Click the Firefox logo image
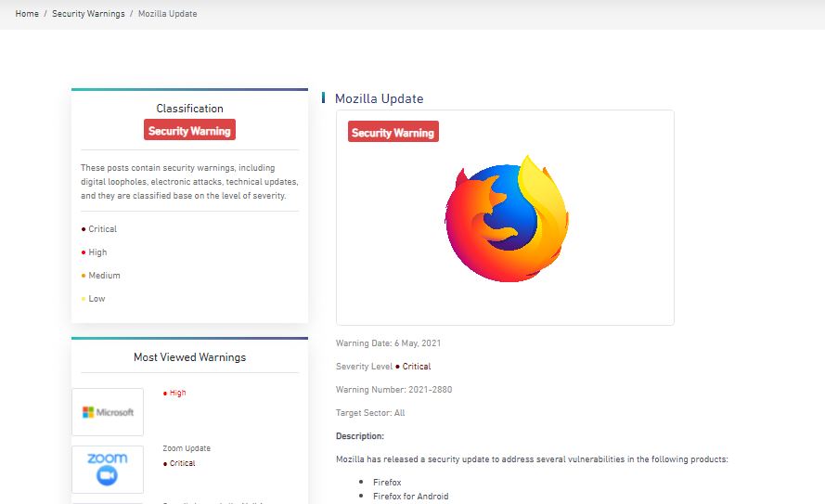The width and height of the screenshot is (825, 504). pyautogui.click(x=506, y=219)
